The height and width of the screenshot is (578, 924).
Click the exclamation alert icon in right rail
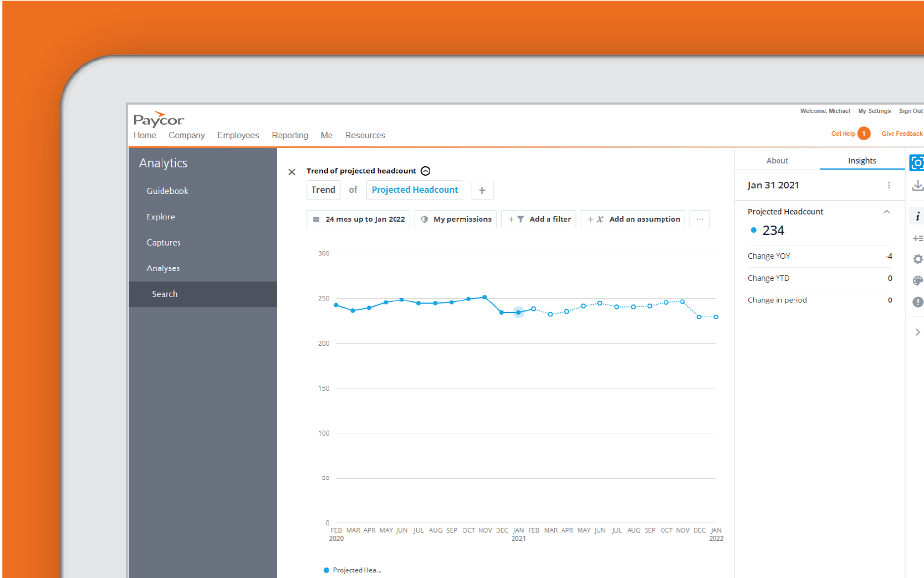918,301
